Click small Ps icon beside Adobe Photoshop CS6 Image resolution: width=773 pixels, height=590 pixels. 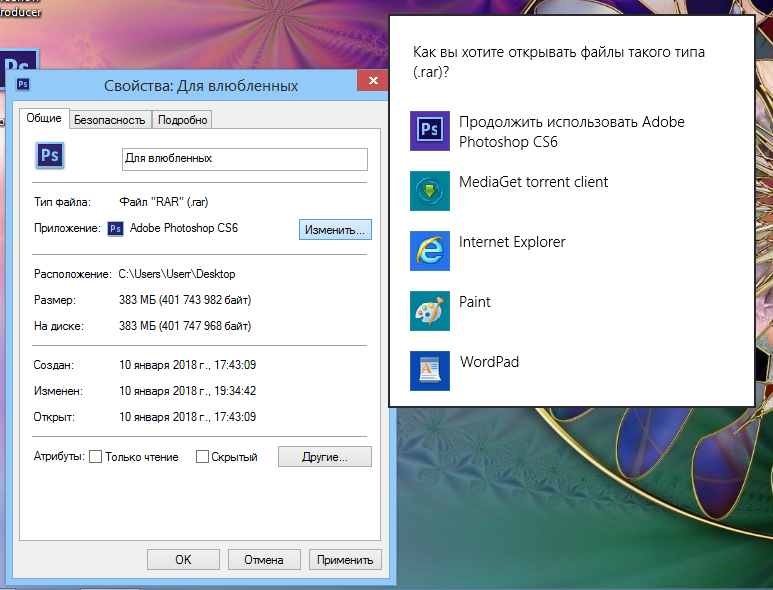pyautogui.click(x=115, y=229)
